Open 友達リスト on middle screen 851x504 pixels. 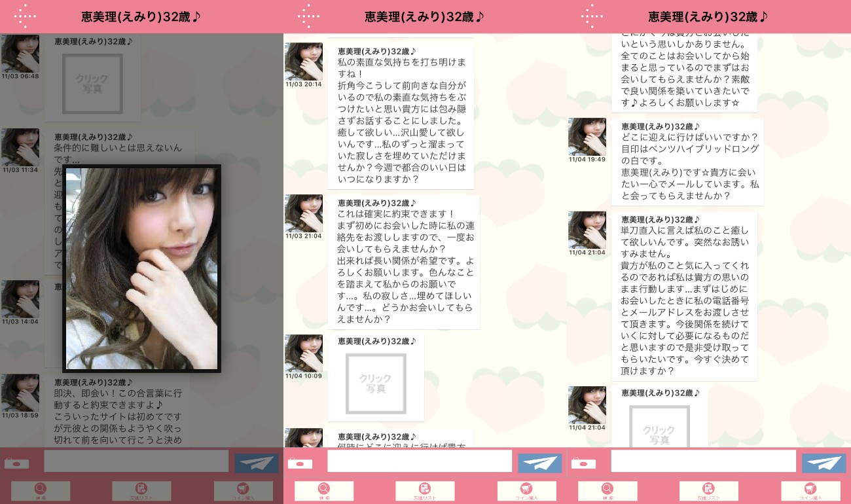pos(425,491)
